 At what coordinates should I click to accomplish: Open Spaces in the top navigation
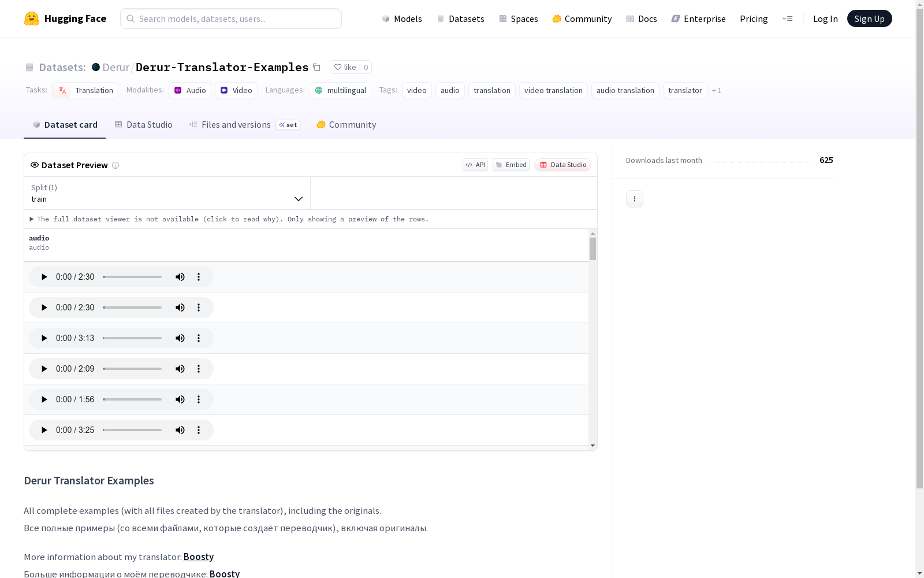point(519,18)
